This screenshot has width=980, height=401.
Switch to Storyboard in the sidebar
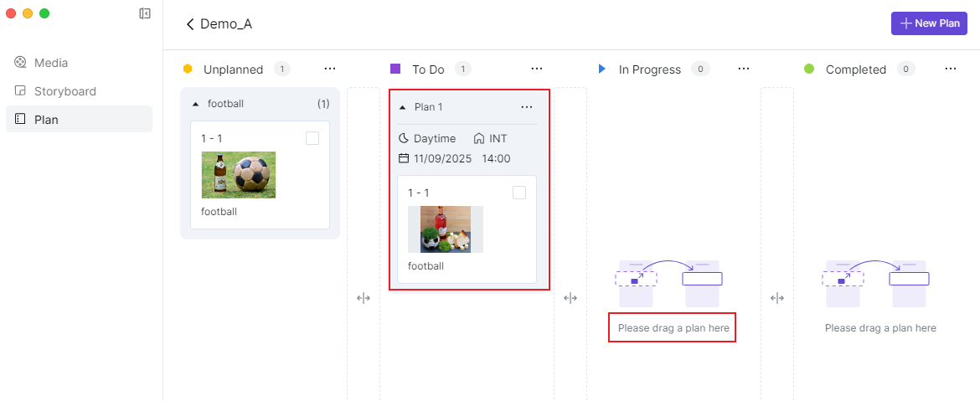(64, 91)
